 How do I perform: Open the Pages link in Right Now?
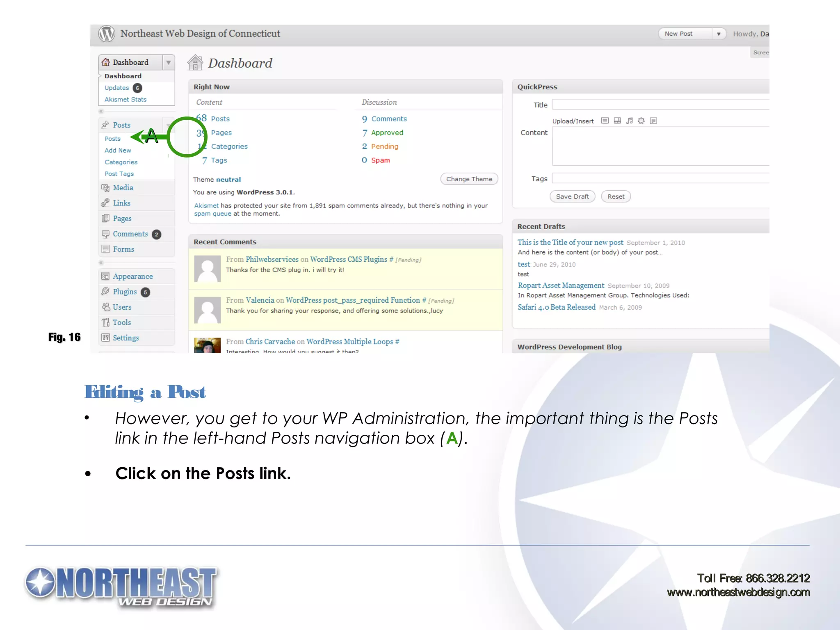pos(221,132)
